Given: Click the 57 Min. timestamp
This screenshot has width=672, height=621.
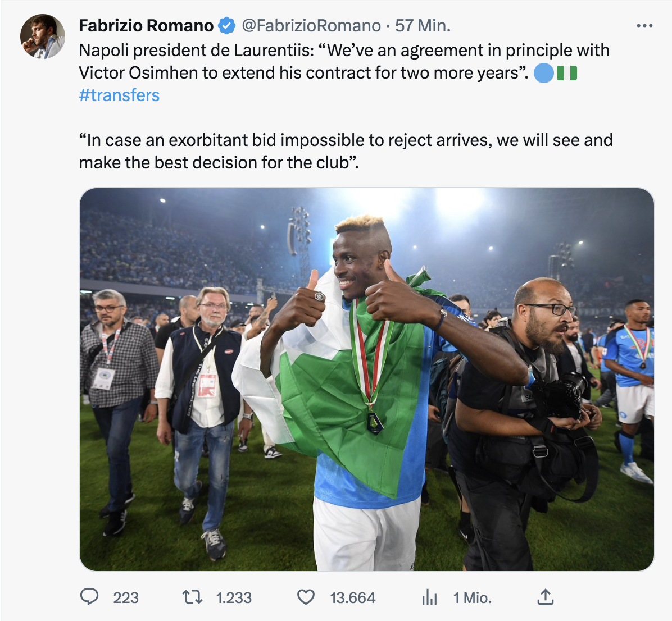Looking at the screenshot, I should click(x=423, y=26).
